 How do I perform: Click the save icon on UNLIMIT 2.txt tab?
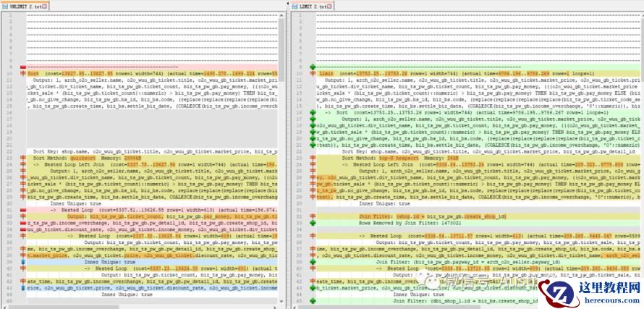tap(5, 5)
